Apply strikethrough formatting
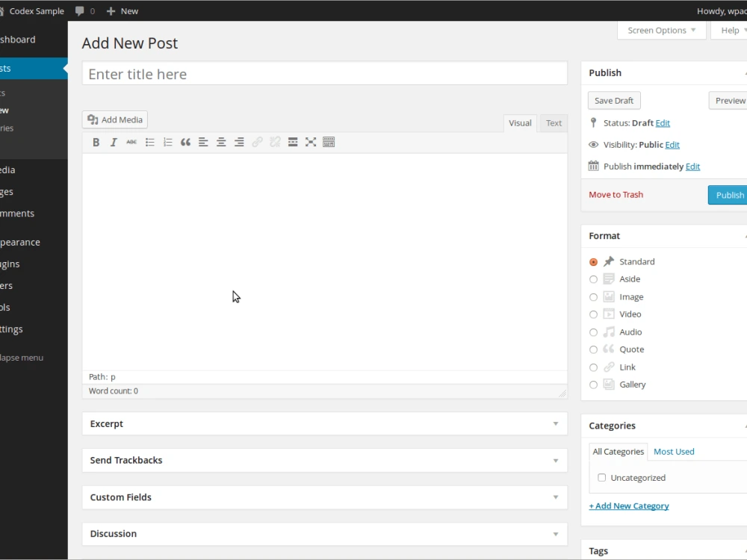The width and height of the screenshot is (747, 560). [131, 142]
